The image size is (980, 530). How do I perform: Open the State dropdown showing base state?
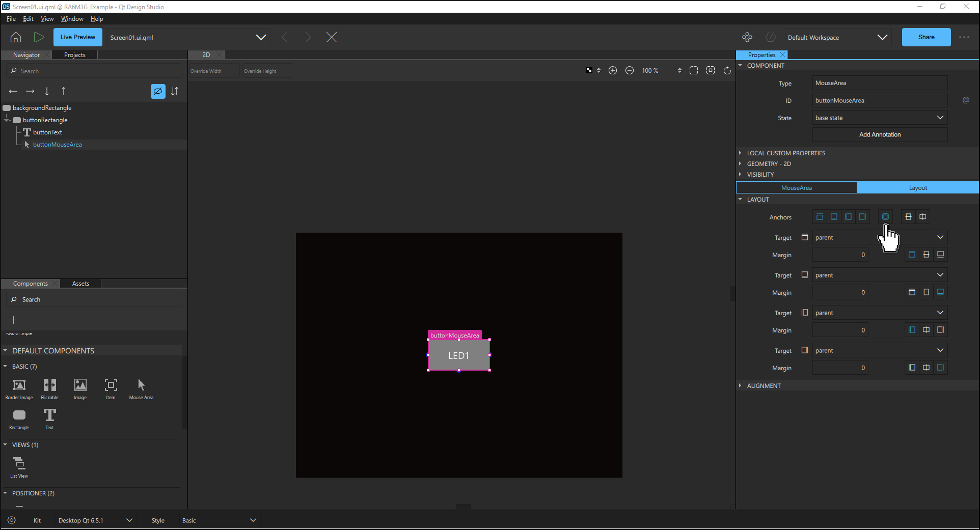pyautogui.click(x=880, y=118)
